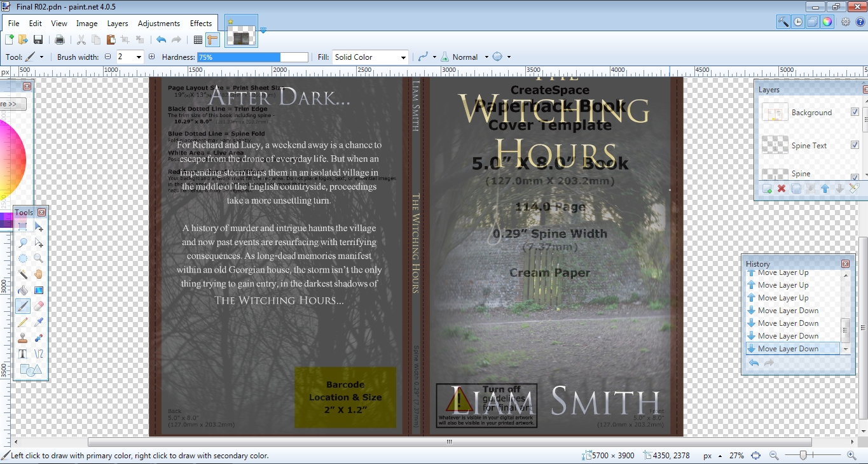Select the Pencil tool
This screenshot has width=868, height=464.
tap(23, 322)
